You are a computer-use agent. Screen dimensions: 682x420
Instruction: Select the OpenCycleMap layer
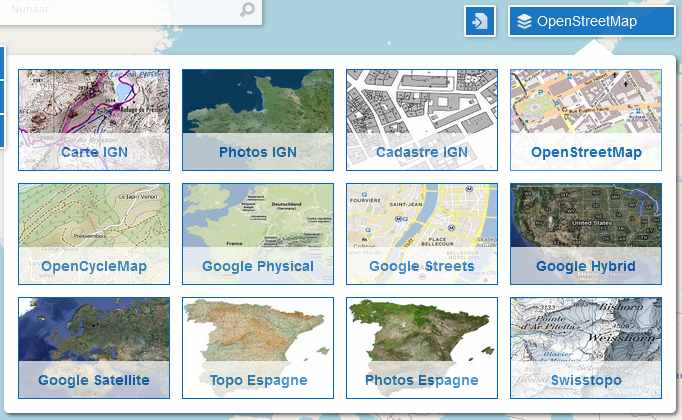[94, 234]
